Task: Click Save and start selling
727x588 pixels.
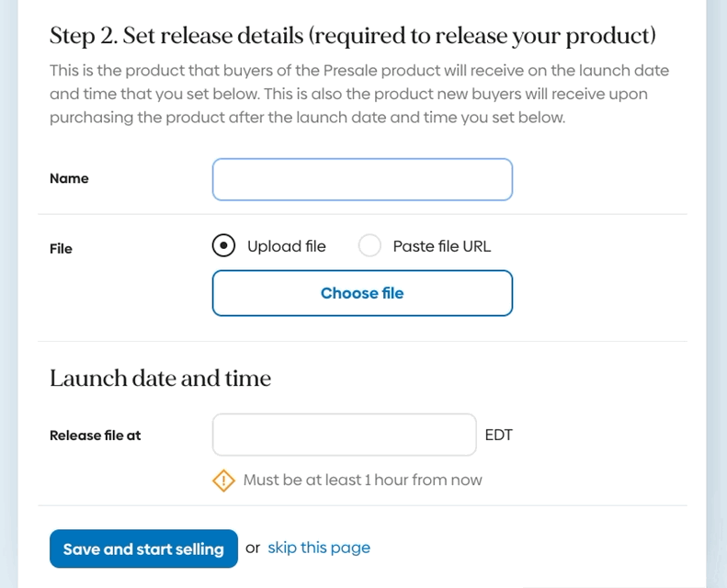Action: pos(143,548)
